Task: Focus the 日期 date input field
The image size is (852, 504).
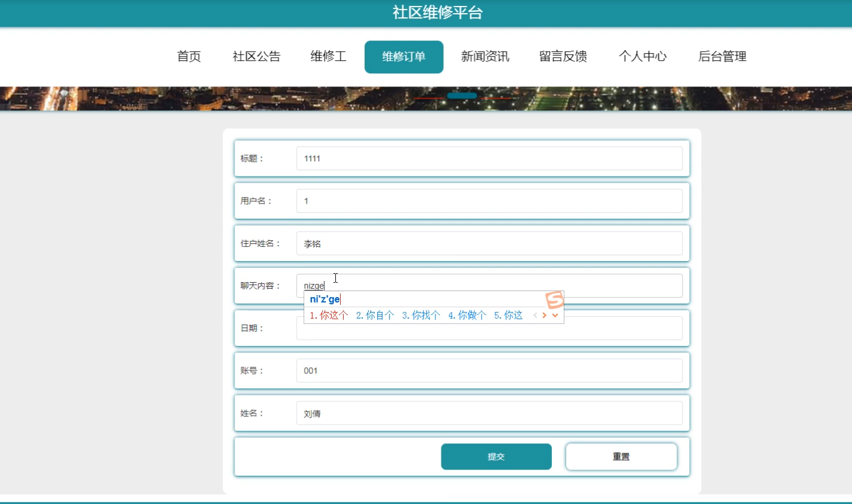Action: [x=621, y=329]
